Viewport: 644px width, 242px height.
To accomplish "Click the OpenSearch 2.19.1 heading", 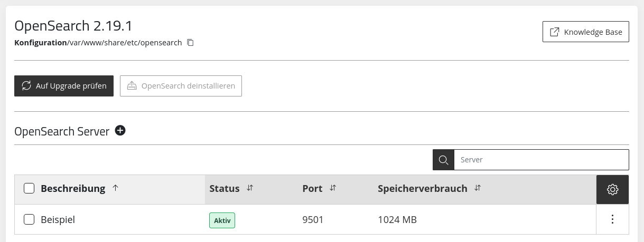I will point(72,26).
